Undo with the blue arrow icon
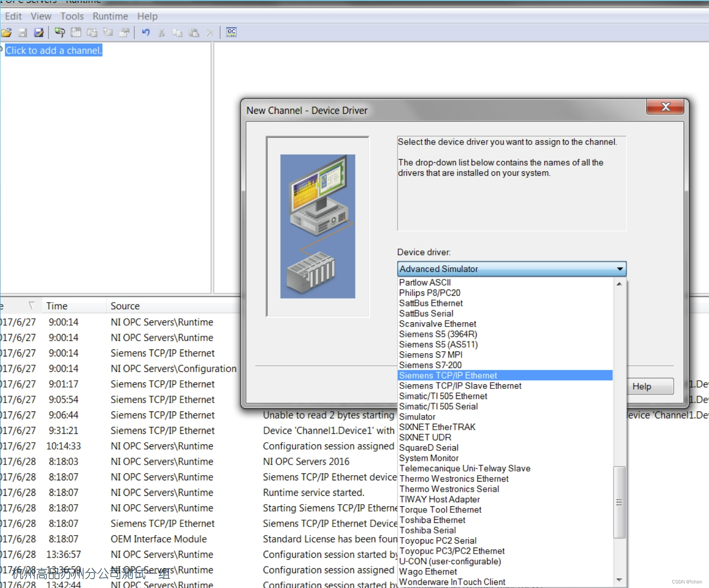Screen dimensions: 709x588 [x=146, y=33]
